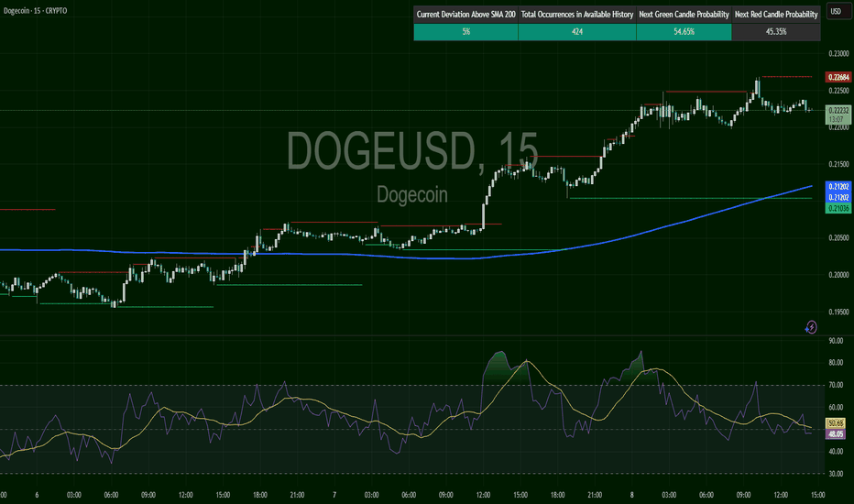Click the '45.35%' red probability cell
The width and height of the screenshot is (854, 504).
(776, 31)
